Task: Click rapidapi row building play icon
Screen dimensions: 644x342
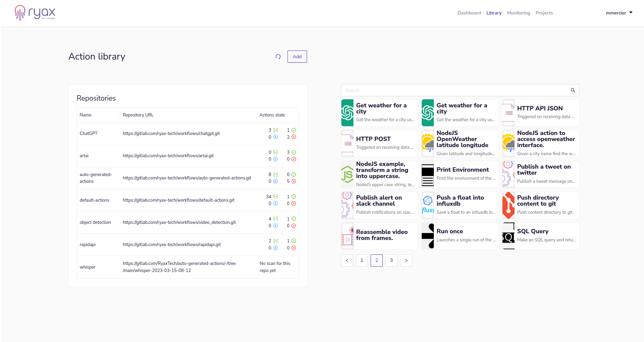Action: (x=276, y=248)
